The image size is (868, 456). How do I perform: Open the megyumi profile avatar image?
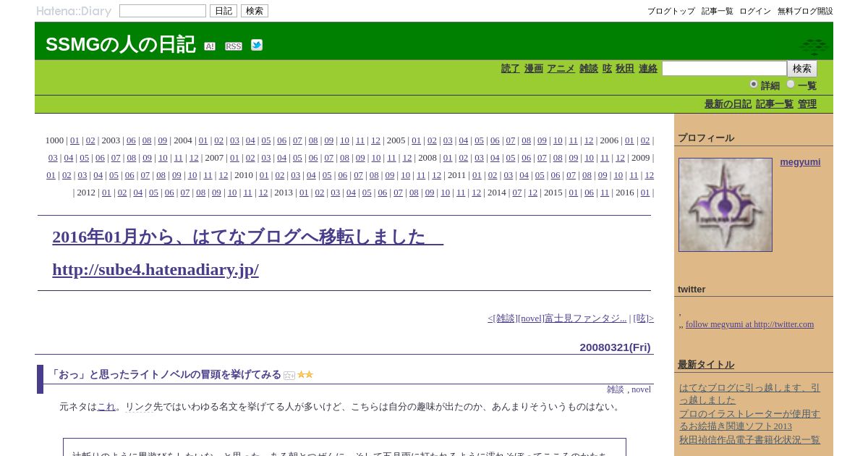[726, 205]
